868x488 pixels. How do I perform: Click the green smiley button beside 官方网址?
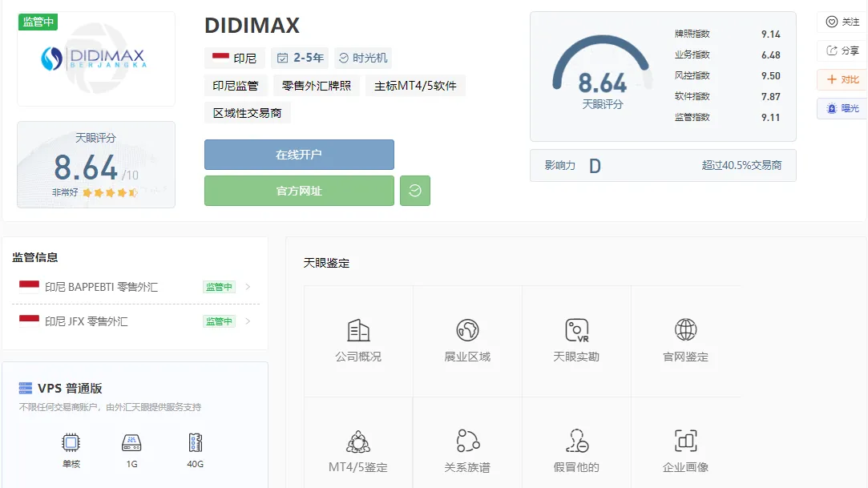pyautogui.click(x=414, y=191)
